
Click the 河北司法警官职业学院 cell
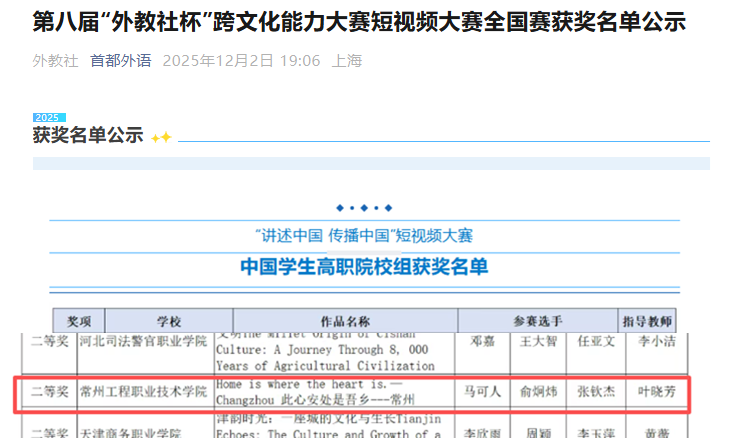pos(143,342)
